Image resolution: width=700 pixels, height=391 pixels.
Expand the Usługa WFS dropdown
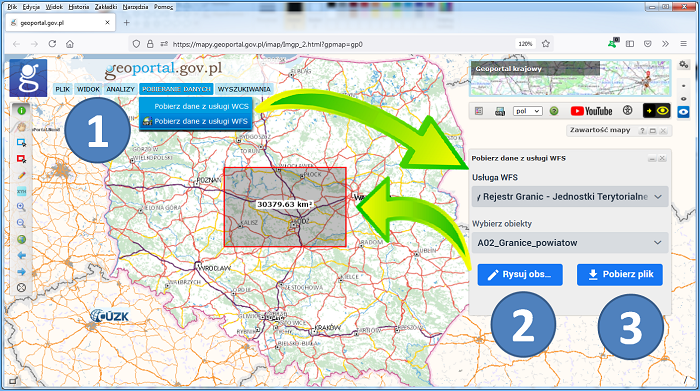point(570,196)
